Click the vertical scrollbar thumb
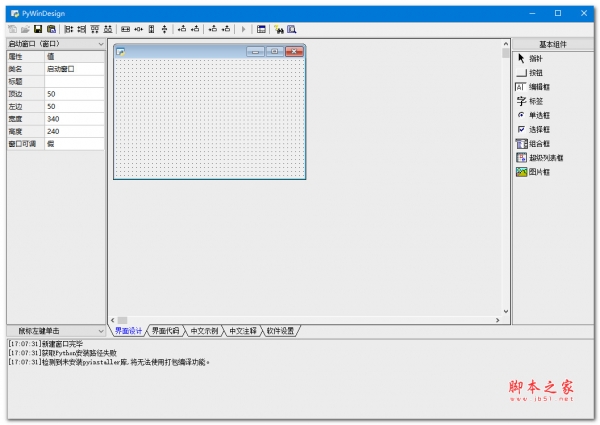The image size is (600, 425). pos(505,53)
